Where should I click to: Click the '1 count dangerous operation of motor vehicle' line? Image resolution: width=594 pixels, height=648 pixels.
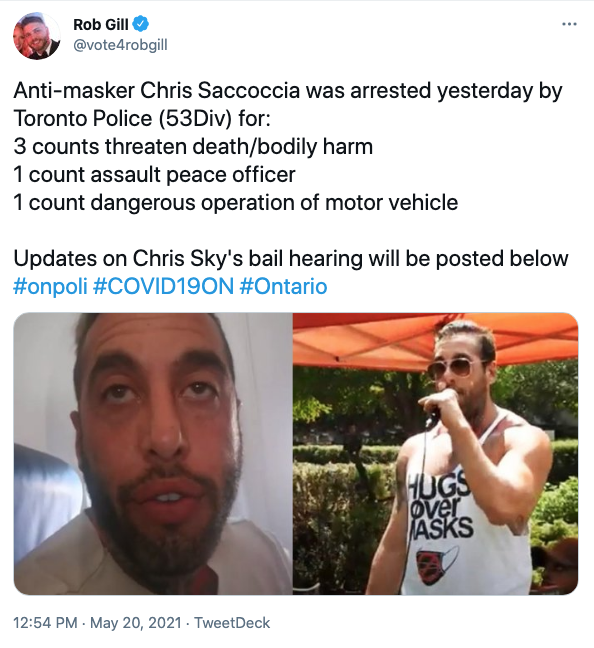pyautogui.click(x=236, y=202)
